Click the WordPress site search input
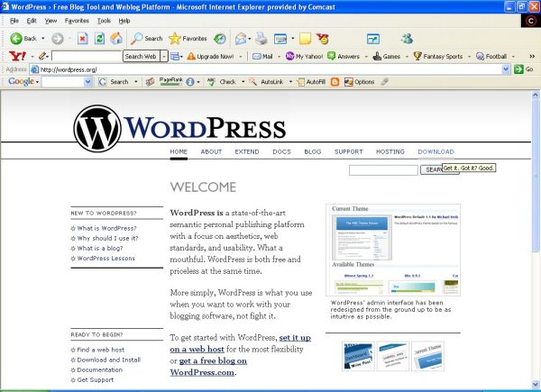Screen dimensions: 541x392 [383, 170]
